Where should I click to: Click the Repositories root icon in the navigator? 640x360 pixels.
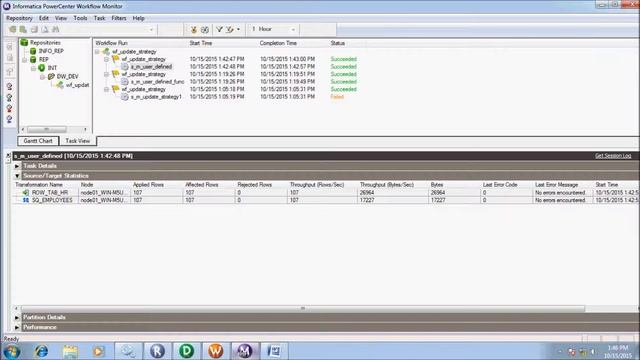[24, 42]
